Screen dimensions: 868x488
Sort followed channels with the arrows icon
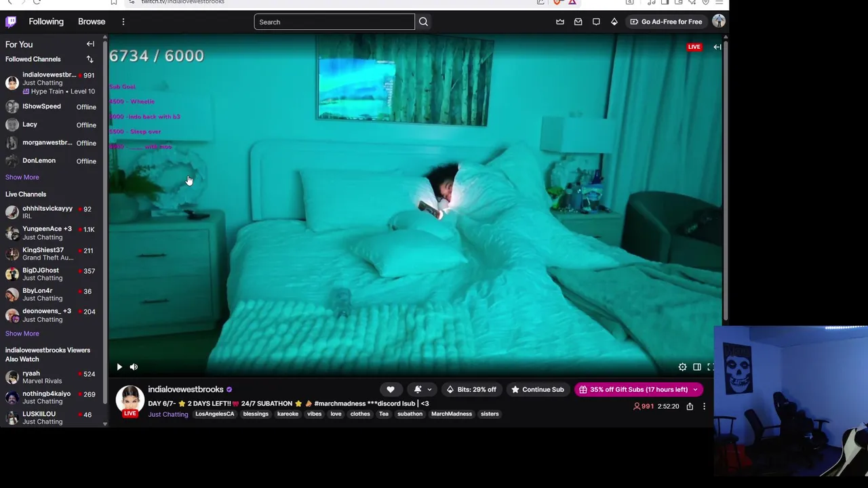(90, 59)
